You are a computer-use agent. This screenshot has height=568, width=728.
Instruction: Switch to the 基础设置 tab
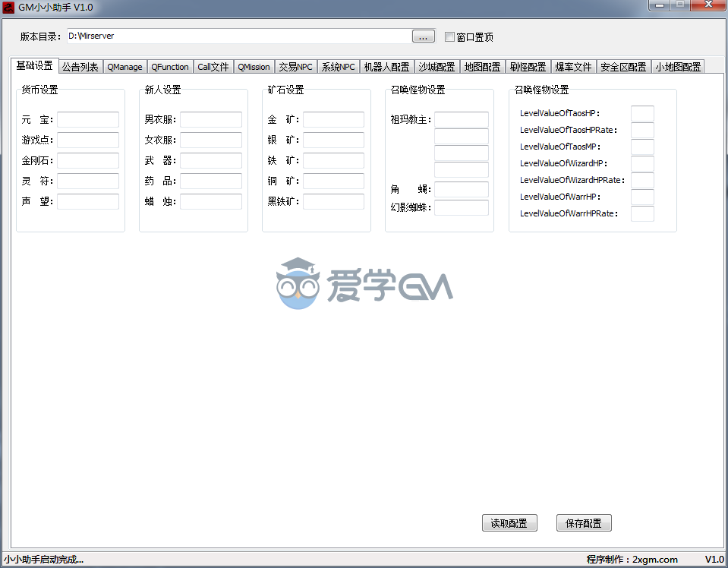tap(34, 65)
